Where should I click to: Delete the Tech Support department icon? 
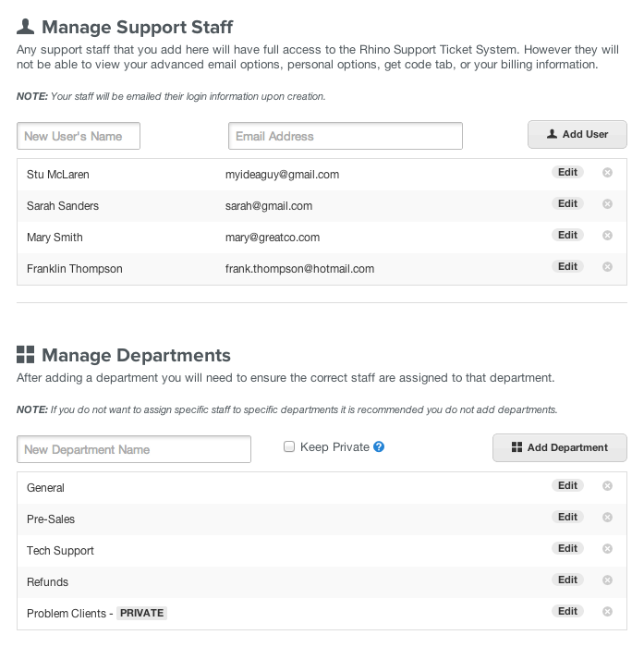607,549
